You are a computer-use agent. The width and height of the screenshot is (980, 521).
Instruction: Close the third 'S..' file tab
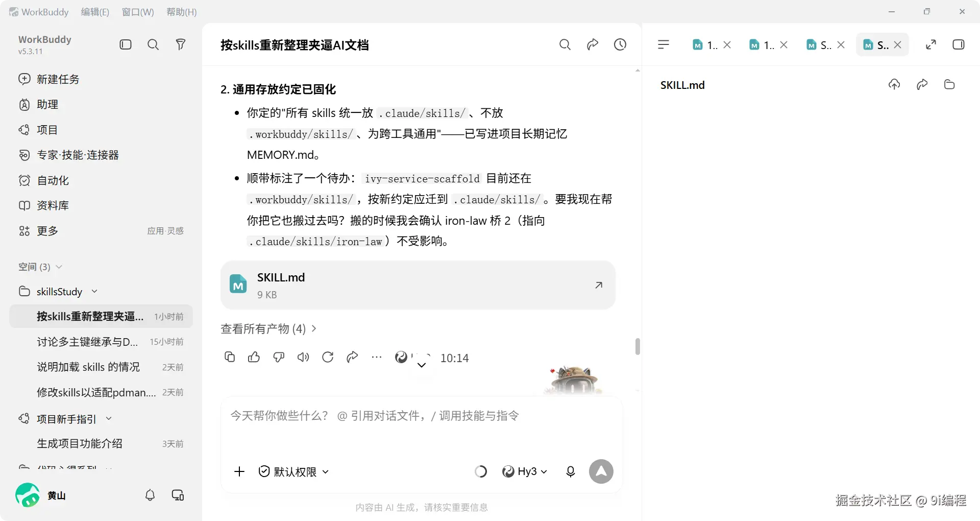(x=841, y=45)
